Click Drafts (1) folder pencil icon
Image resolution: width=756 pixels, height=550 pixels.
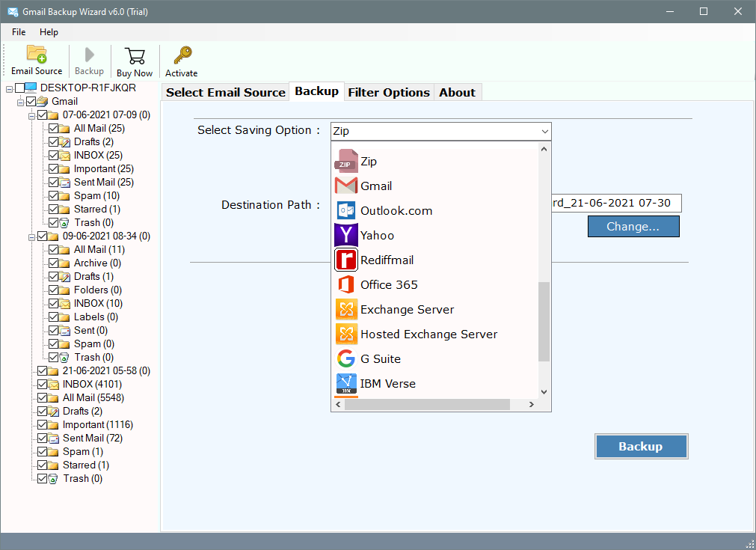pyautogui.click(x=64, y=276)
